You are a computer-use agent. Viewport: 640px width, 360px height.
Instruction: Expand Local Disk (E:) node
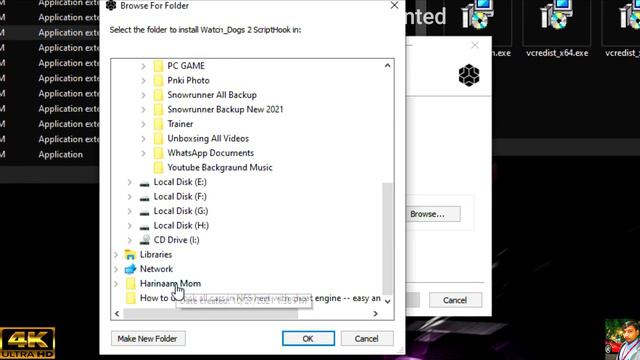(129, 182)
